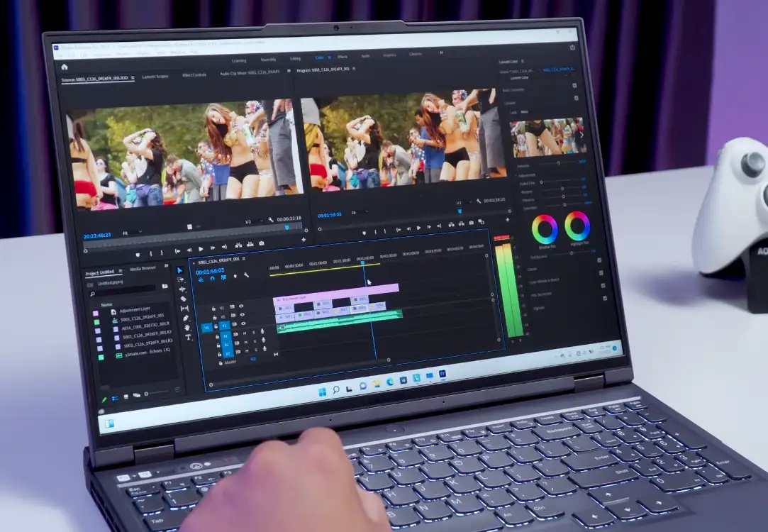Click the Home icon in Premiere
Image resolution: width=768 pixels, height=532 pixels.
65,67
